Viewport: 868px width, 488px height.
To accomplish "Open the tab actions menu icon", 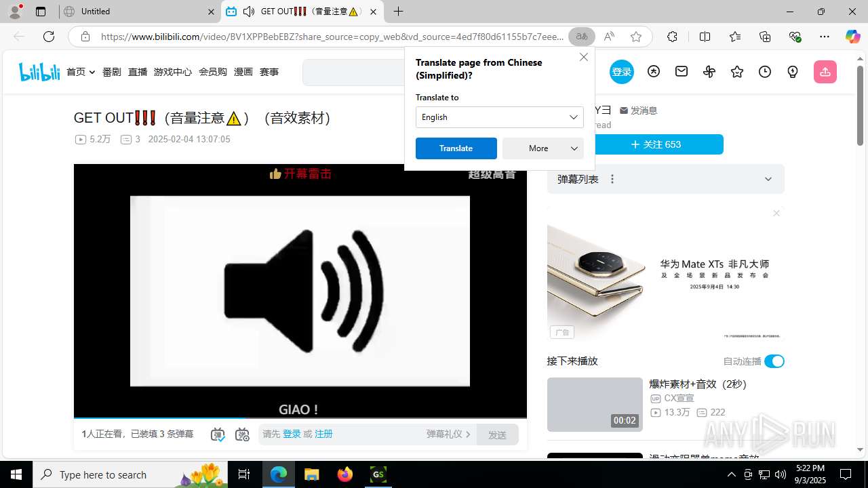I will (41, 12).
